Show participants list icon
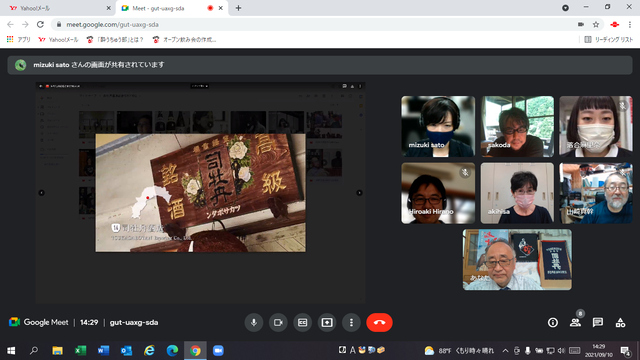Screen dimensions: 640x360 pos(576,322)
